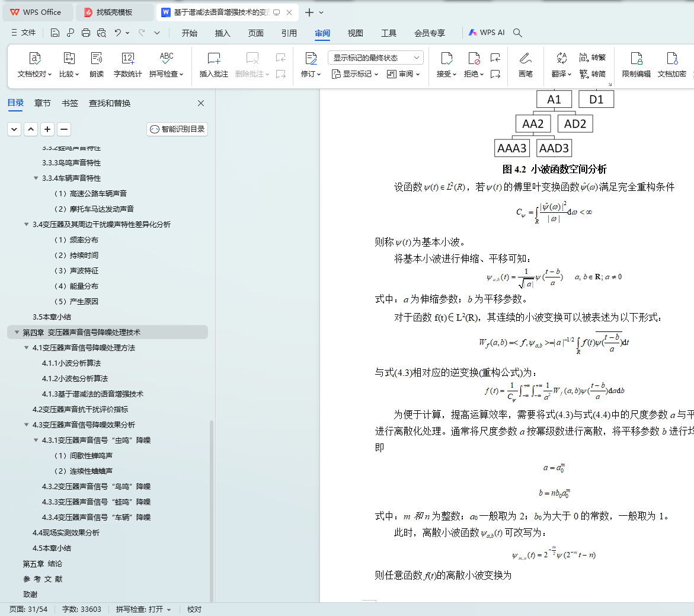The height and width of the screenshot is (616, 694).
Task: Open the 比较 compare documents tool
Action: [x=69, y=65]
